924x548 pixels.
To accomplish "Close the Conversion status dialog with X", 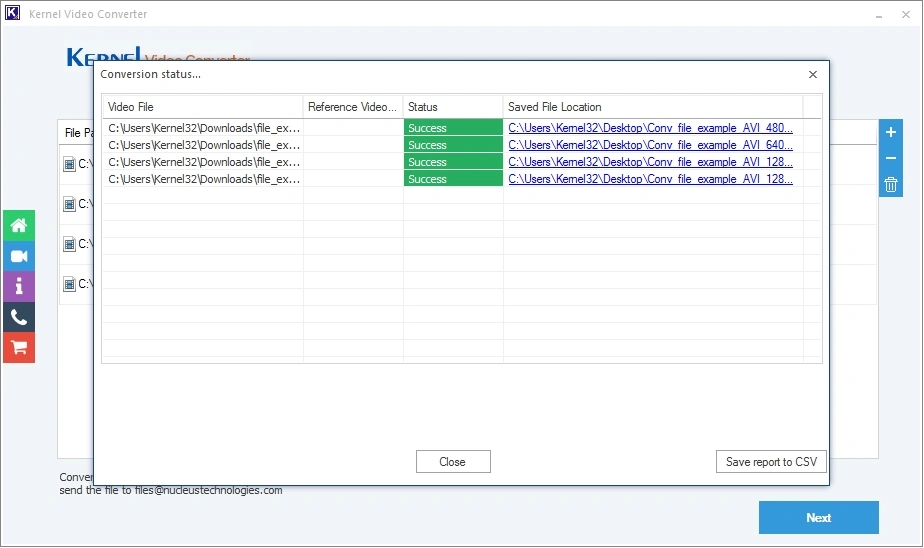I will (x=813, y=74).
